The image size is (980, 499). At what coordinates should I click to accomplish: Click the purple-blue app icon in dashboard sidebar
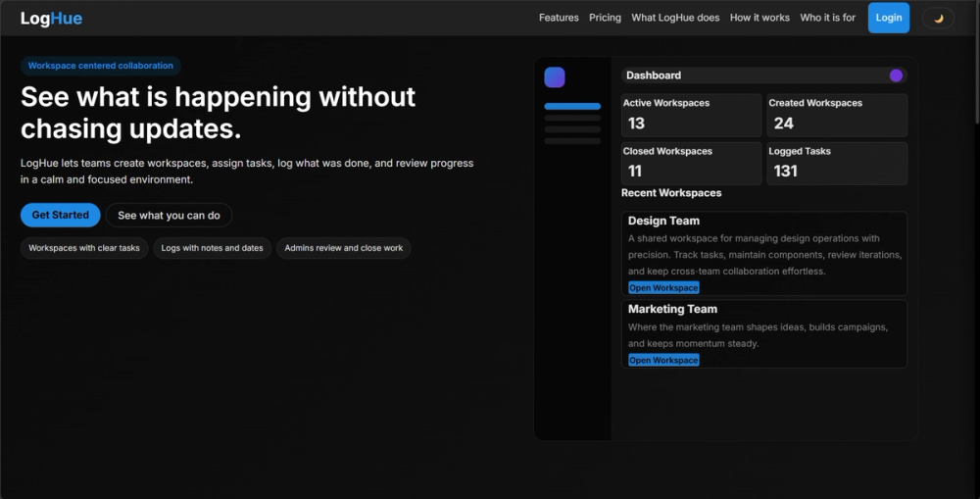point(555,77)
